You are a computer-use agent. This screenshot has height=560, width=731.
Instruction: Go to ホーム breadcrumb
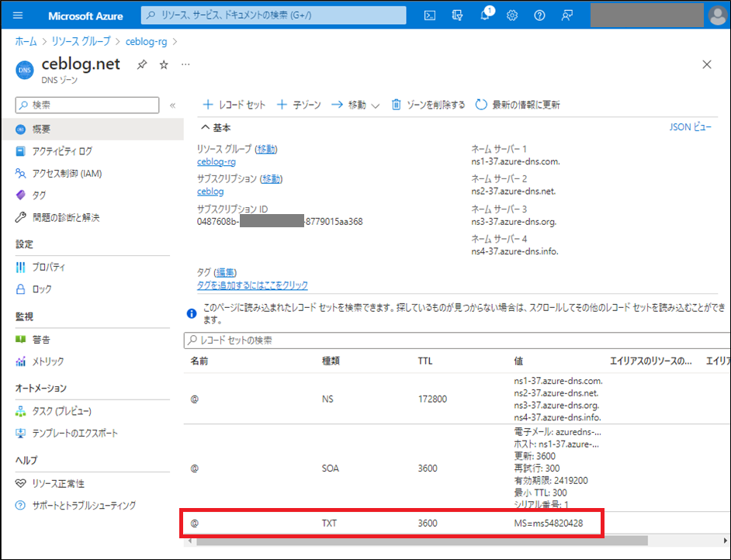(26, 41)
